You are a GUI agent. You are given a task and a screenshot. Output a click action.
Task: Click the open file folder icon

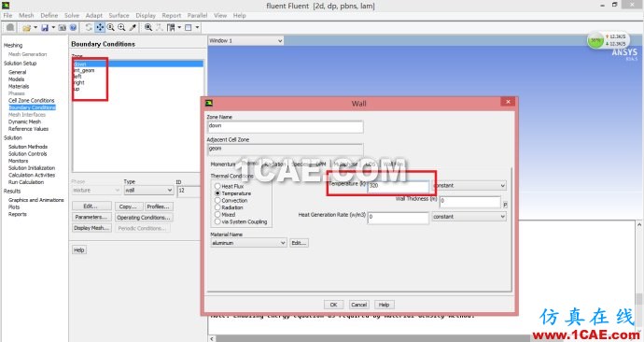pos(26,27)
